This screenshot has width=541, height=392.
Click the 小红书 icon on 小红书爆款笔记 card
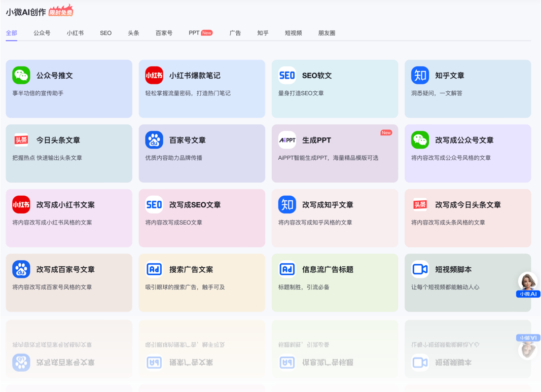click(x=154, y=75)
